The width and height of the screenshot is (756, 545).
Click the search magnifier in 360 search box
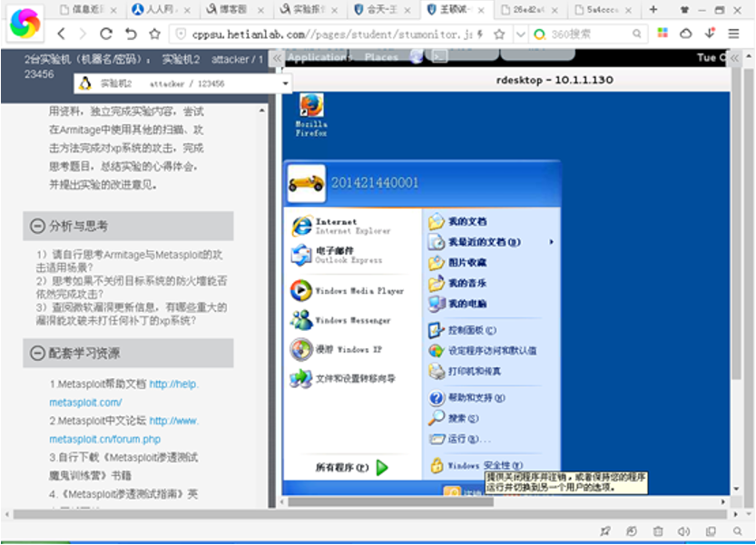point(636,34)
